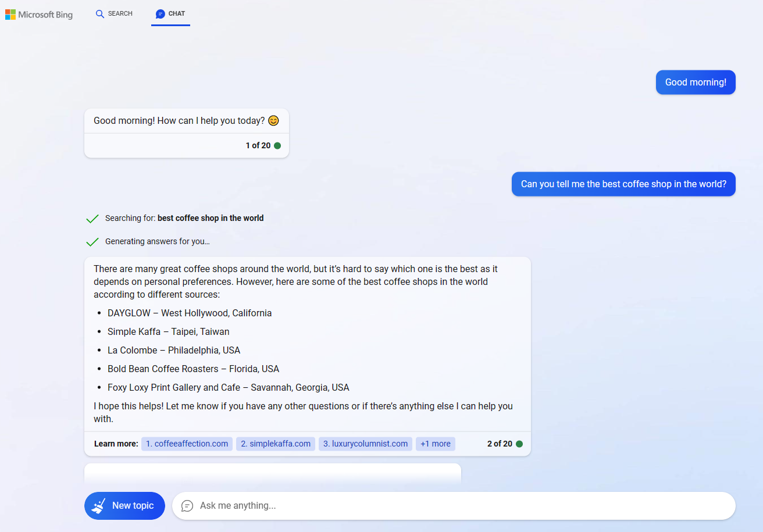Click the Good morning! user message
This screenshot has width=763, height=532.
[696, 83]
